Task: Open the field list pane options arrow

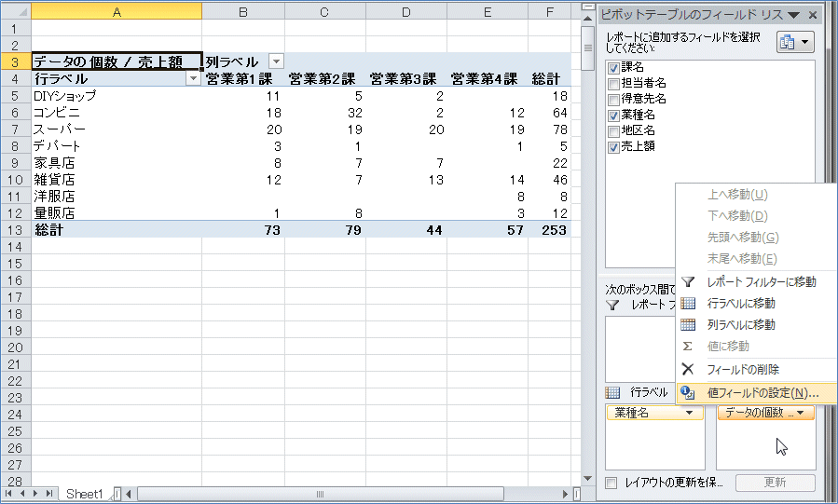Action: tap(793, 15)
